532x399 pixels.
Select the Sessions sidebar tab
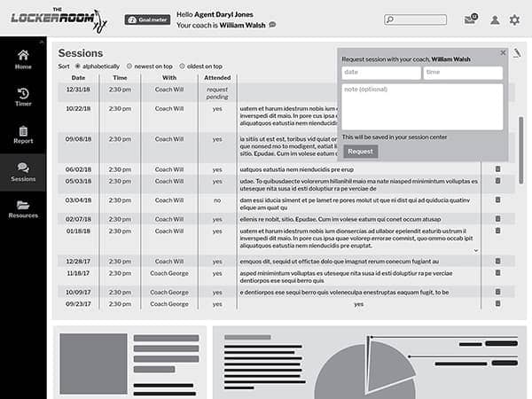(23, 172)
